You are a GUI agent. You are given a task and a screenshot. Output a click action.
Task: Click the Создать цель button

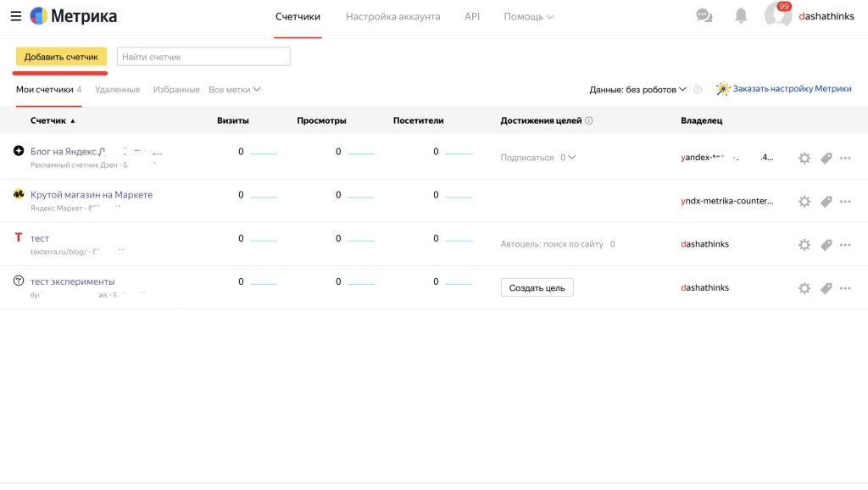coord(537,288)
